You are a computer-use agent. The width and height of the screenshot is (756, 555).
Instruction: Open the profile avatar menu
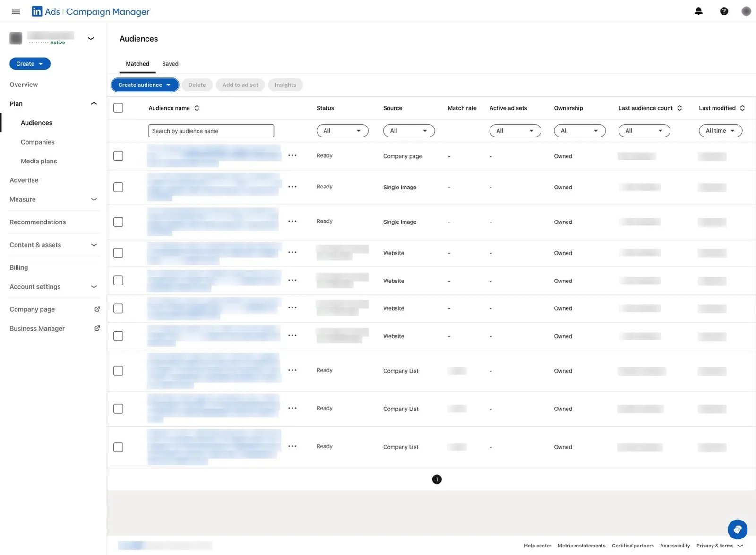(746, 11)
